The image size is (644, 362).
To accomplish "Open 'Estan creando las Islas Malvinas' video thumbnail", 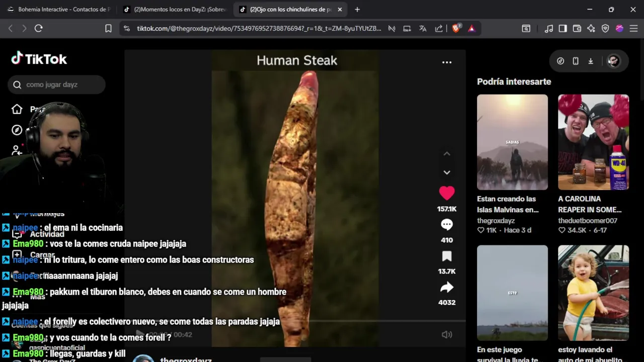I will (512, 142).
